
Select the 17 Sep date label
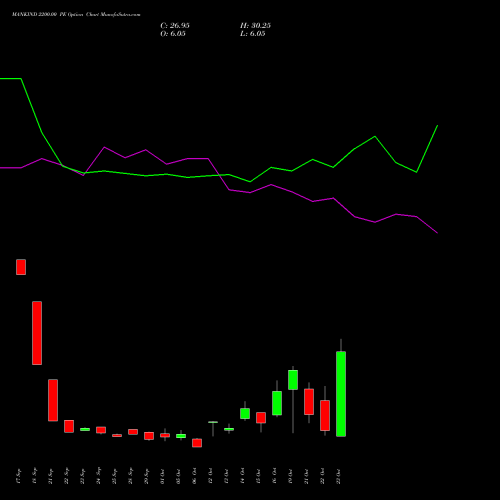[x=18, y=476]
